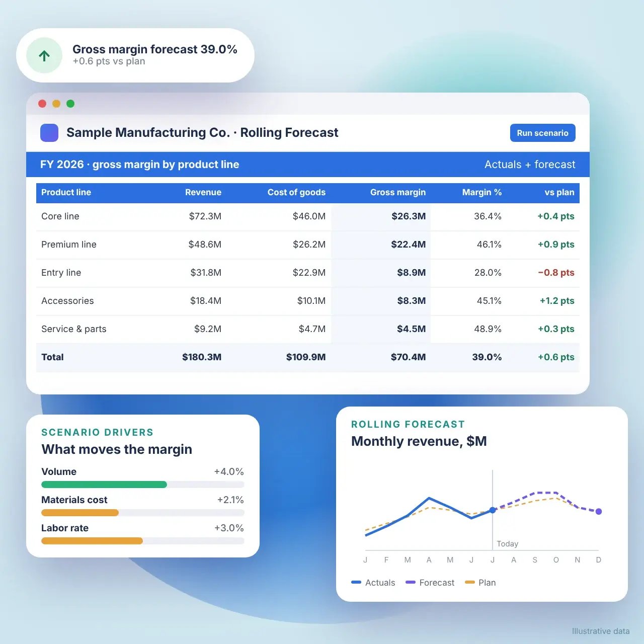Click the Today marker on the chart
The image size is (644, 644).
click(507, 544)
